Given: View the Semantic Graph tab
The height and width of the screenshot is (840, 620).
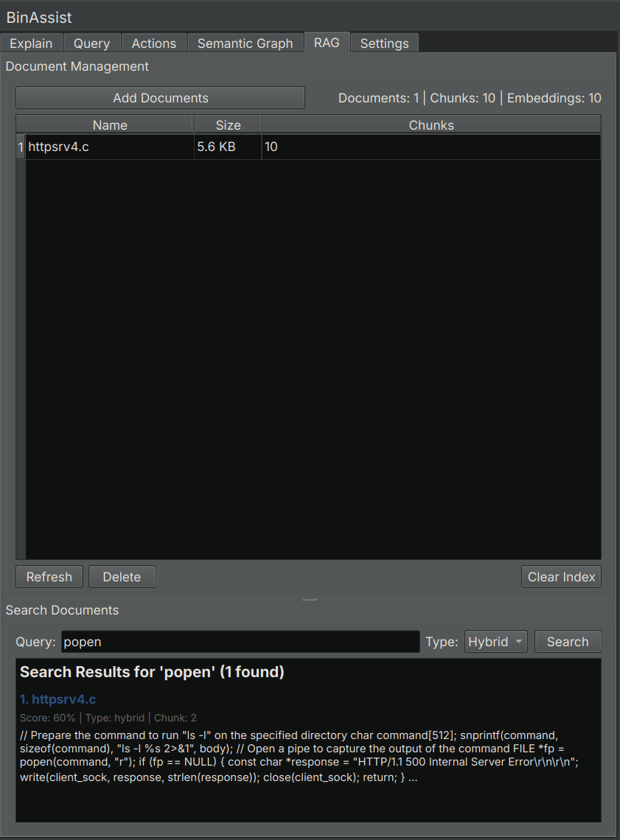Looking at the screenshot, I should [x=245, y=43].
